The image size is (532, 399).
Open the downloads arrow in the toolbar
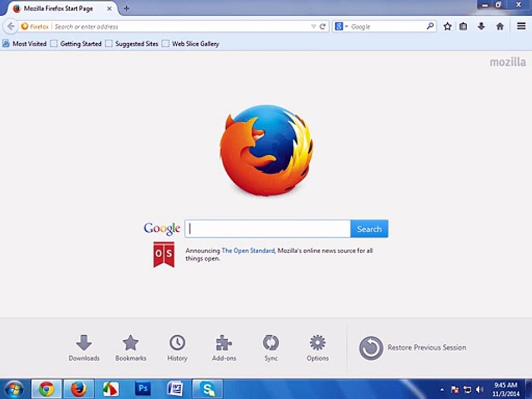[x=481, y=26]
